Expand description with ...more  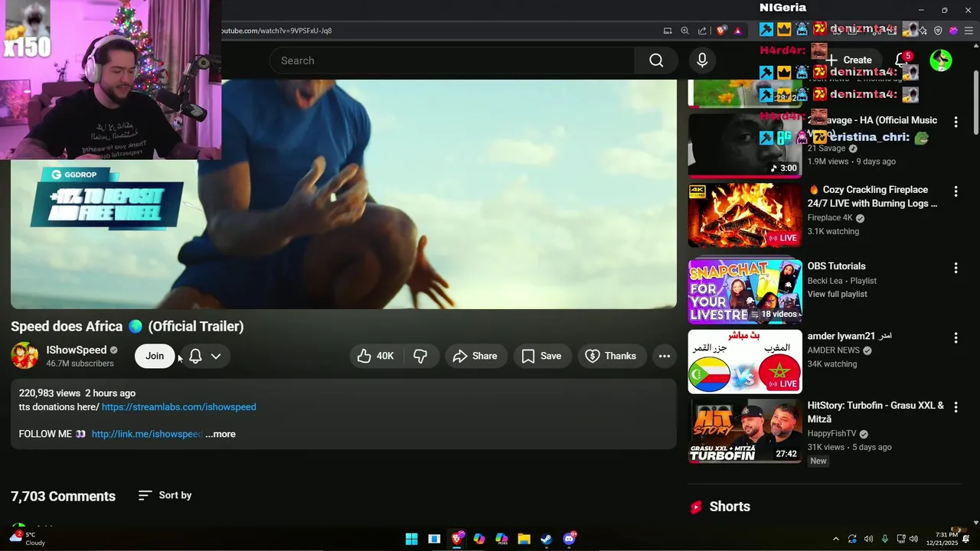[x=220, y=434]
